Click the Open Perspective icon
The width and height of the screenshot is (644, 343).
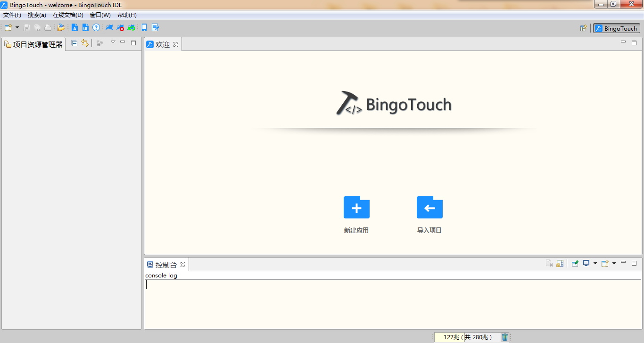click(584, 28)
